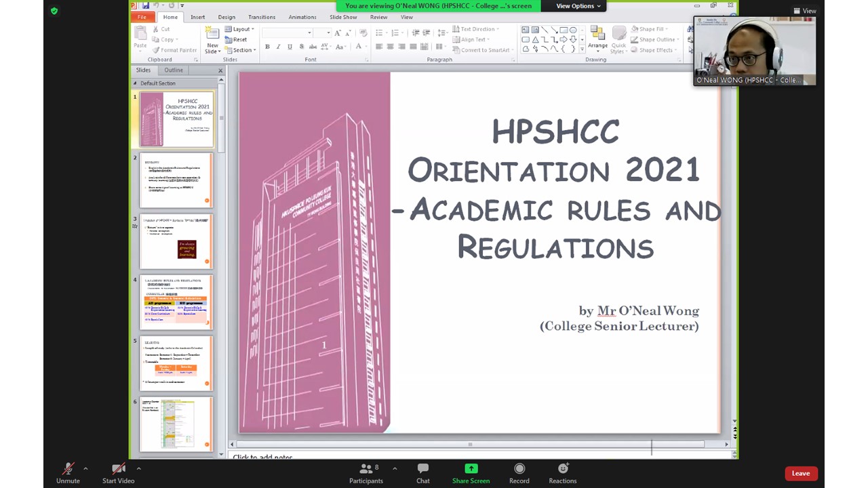Click the red Leave button

click(800, 473)
